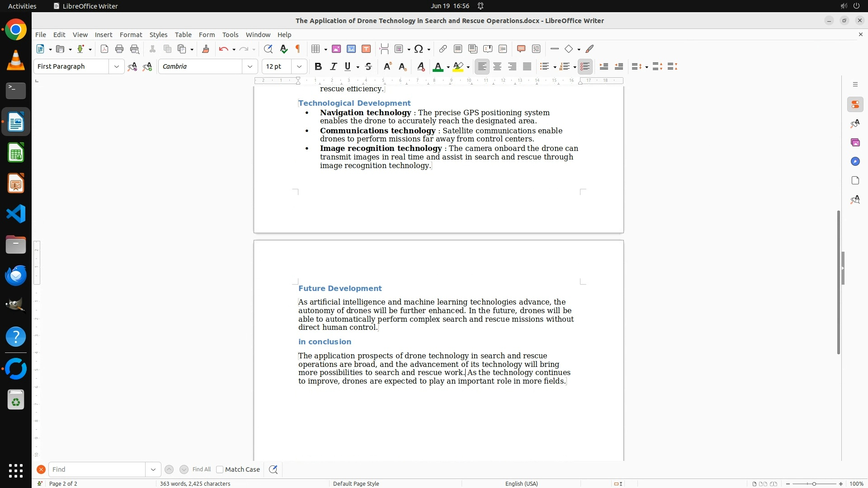
Task: Open the Format menu
Action: [131, 35]
